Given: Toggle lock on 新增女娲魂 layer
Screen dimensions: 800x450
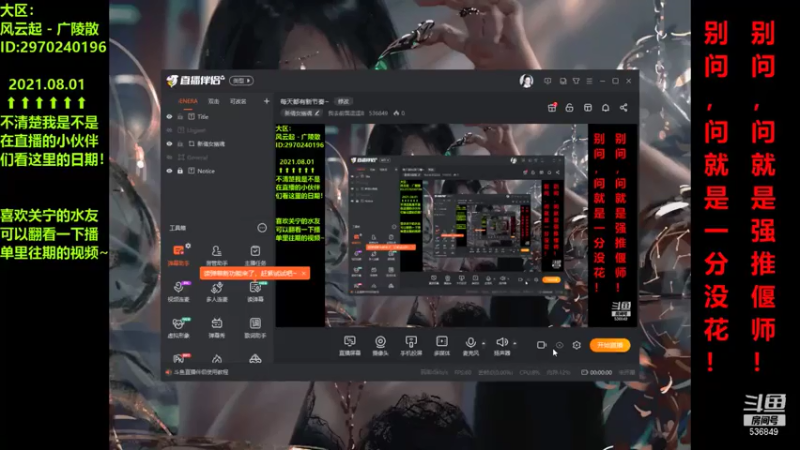Looking at the screenshot, I should click(x=180, y=144).
